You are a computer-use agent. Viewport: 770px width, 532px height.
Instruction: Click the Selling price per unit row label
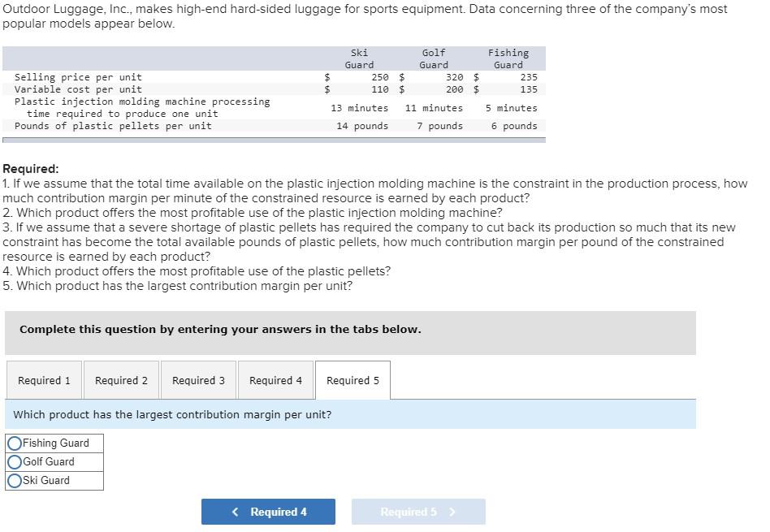(x=78, y=77)
